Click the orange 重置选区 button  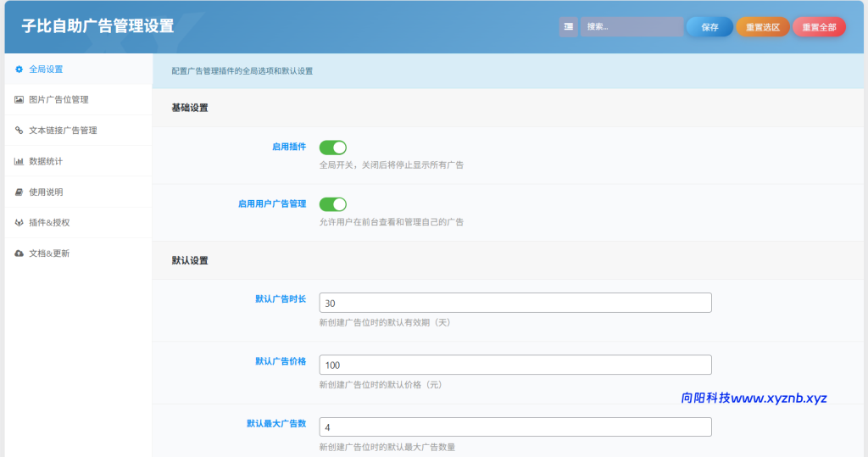click(762, 27)
